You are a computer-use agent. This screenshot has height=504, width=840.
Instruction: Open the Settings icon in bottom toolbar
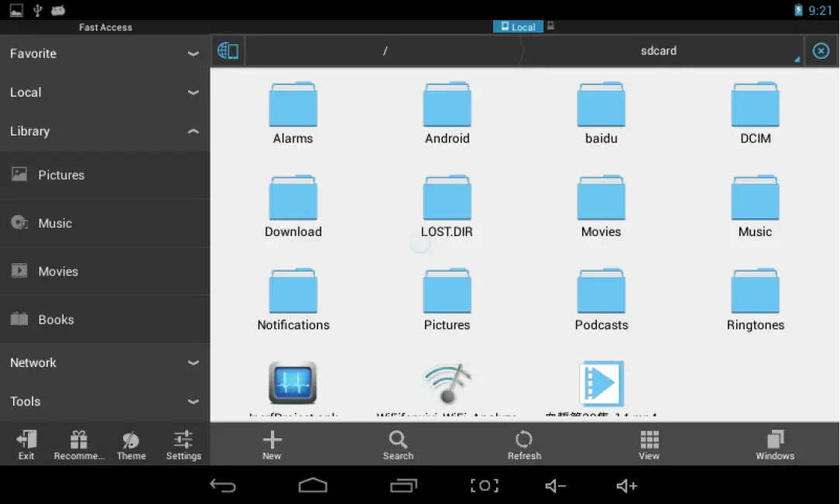pyautogui.click(x=183, y=444)
